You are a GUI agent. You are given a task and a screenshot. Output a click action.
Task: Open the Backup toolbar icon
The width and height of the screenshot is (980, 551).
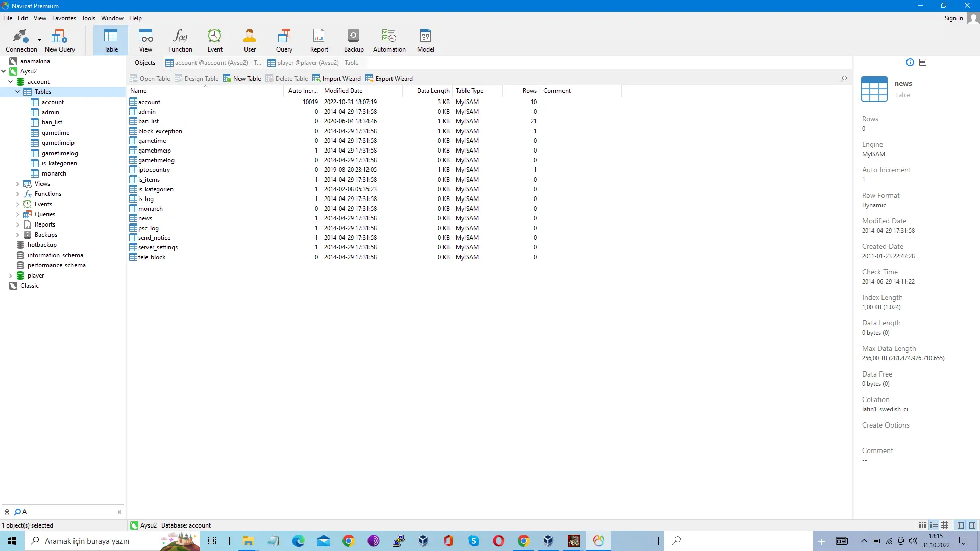point(353,40)
